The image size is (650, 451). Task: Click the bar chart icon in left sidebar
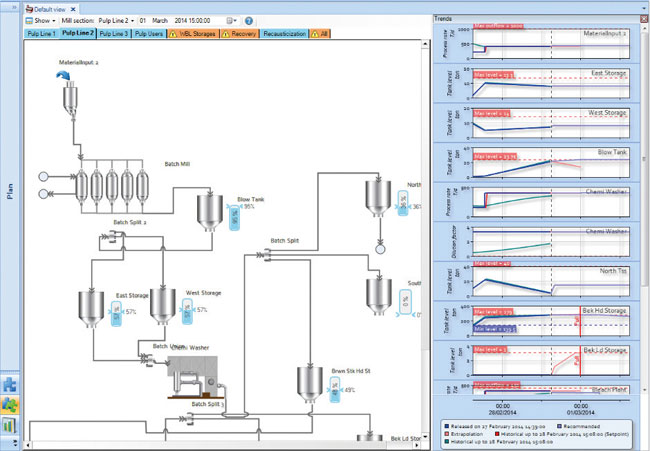(x=9, y=426)
